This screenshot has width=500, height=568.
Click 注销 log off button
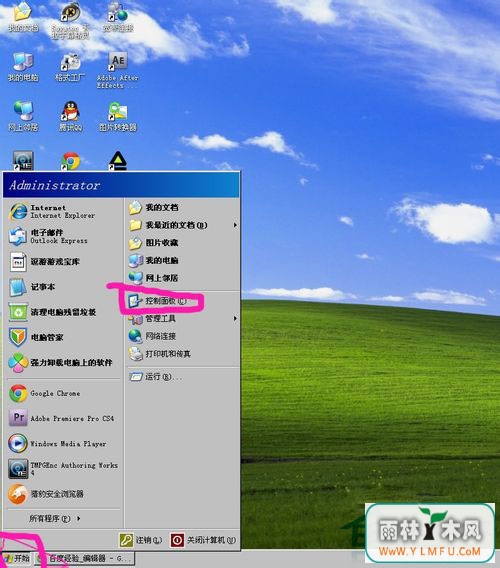pos(141,540)
